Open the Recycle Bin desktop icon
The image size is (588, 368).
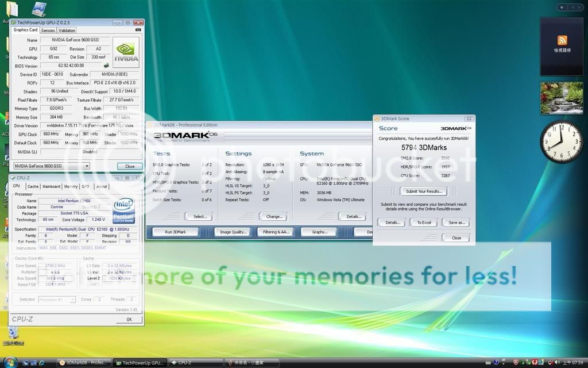[11, 335]
